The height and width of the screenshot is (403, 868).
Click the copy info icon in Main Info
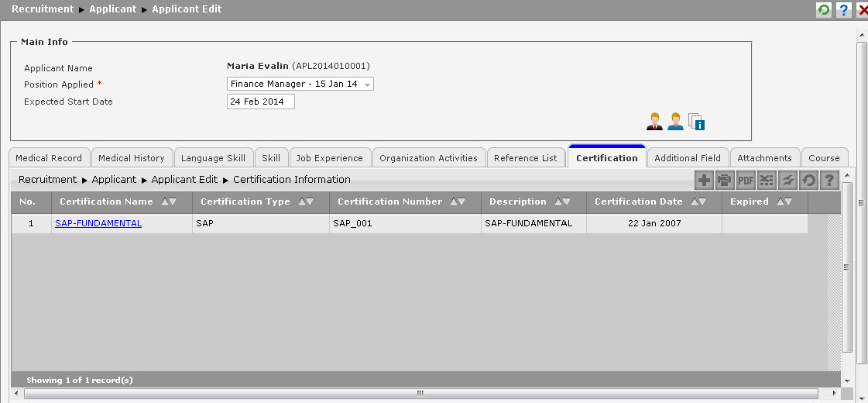[x=696, y=122]
